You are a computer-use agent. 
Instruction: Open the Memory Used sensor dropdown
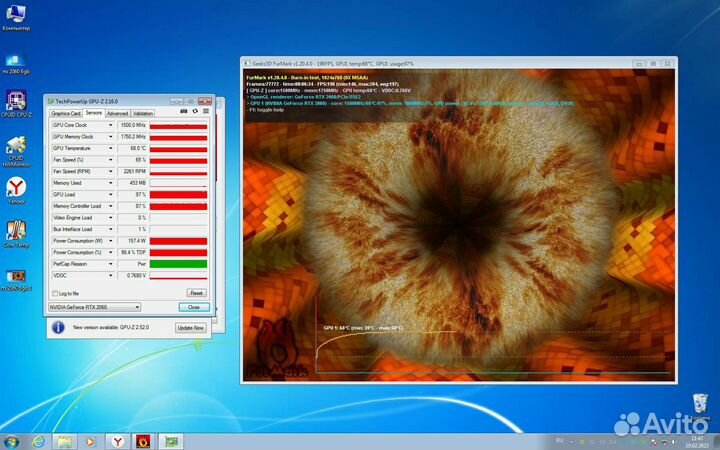(x=110, y=183)
